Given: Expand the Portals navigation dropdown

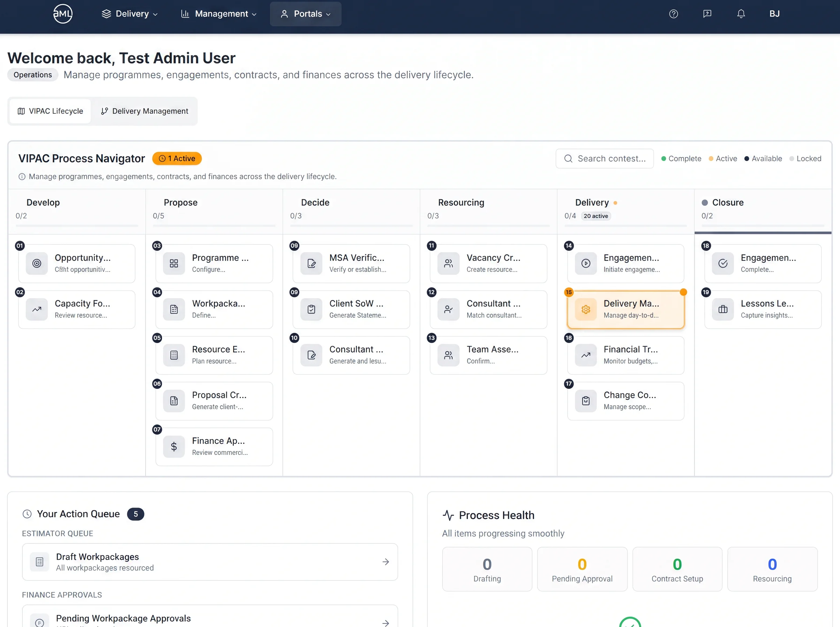Looking at the screenshot, I should point(306,14).
